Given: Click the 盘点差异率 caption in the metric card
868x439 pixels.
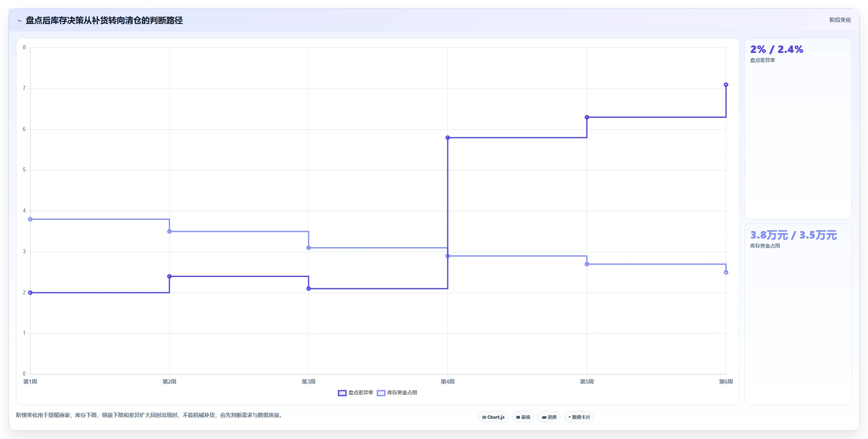Looking at the screenshot, I should [x=763, y=60].
